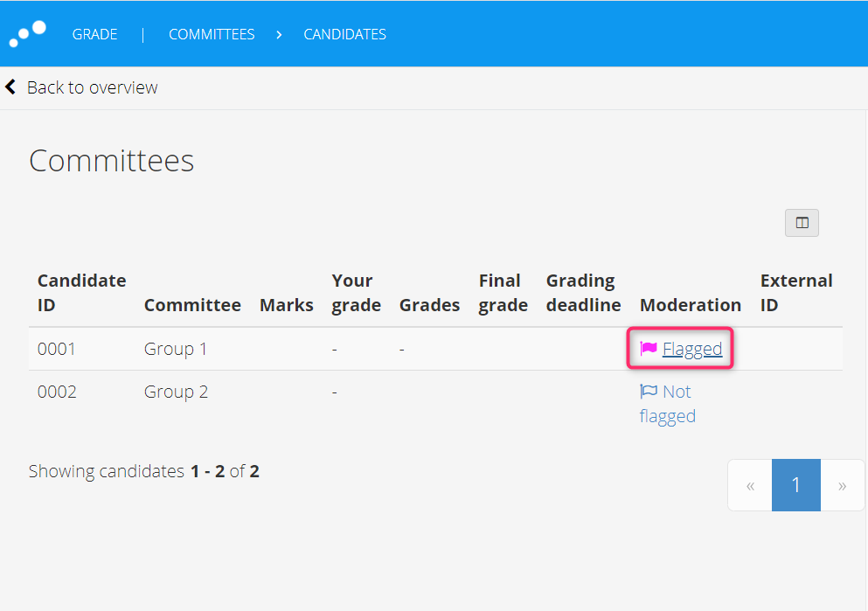The width and height of the screenshot is (868, 611).
Task: Sort by the Committee column header
Action: pyautogui.click(x=192, y=305)
